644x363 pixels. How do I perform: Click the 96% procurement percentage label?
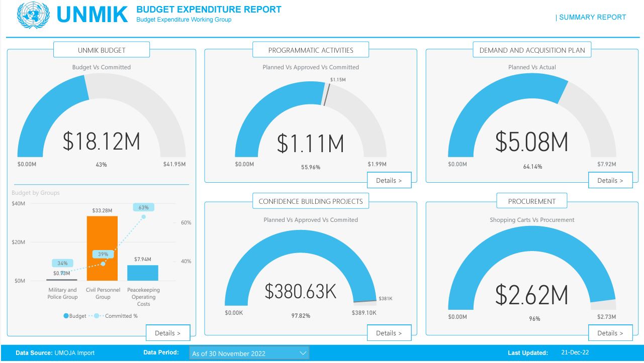click(x=534, y=319)
